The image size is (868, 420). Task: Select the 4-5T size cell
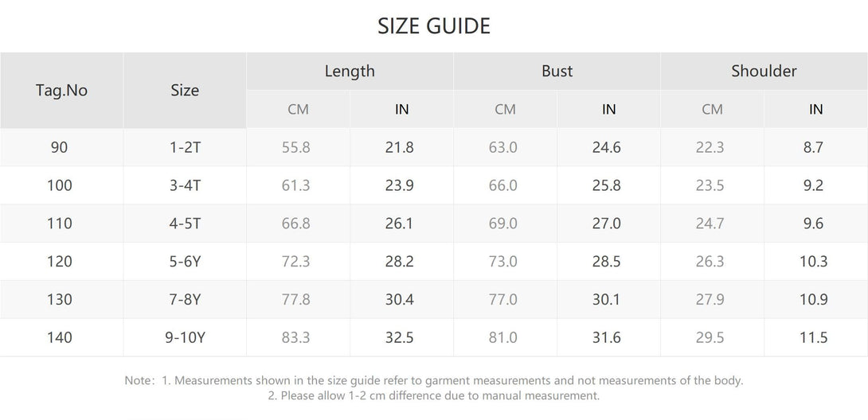click(185, 224)
